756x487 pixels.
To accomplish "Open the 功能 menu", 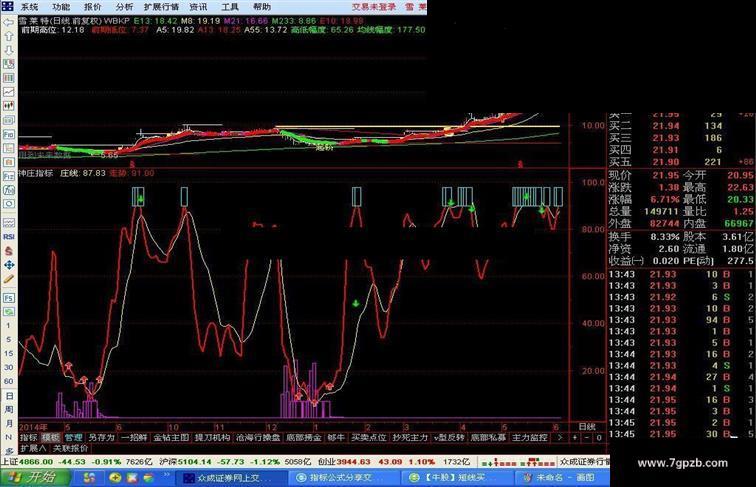I will pyautogui.click(x=61, y=7).
